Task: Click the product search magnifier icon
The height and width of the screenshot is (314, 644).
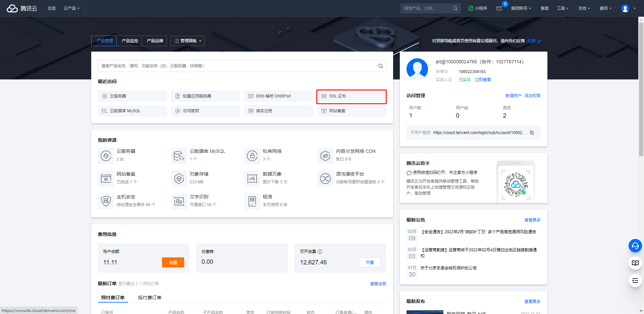Action: coord(381,66)
